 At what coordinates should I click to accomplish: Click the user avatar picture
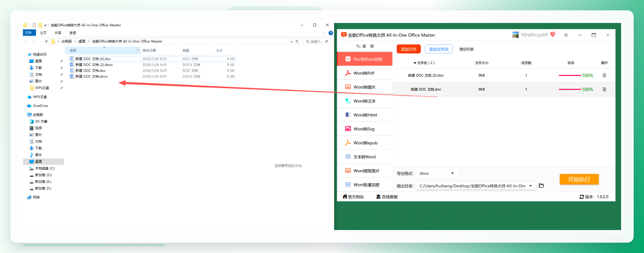coord(515,35)
